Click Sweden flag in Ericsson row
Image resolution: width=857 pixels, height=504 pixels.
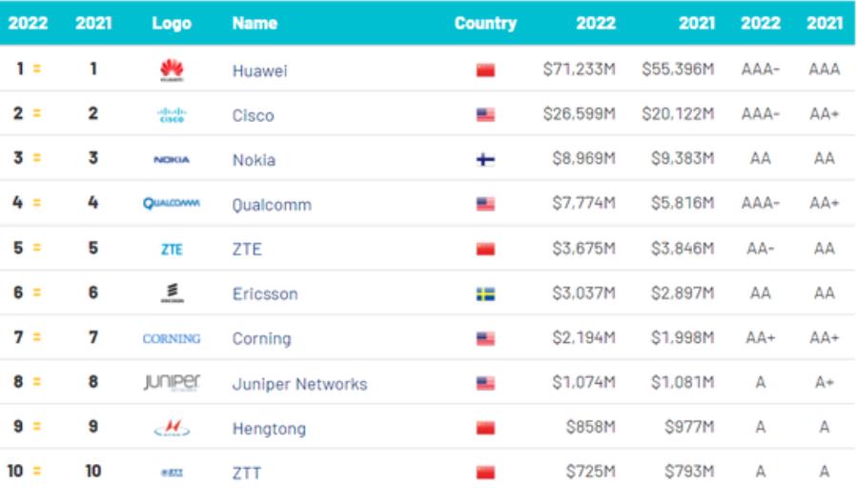tap(485, 294)
